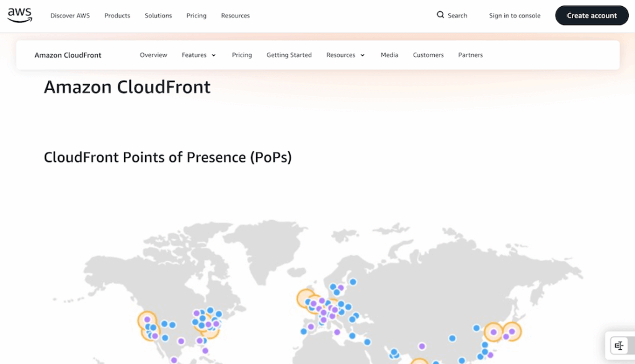
Task: Go to the Customers tab
Action: (x=428, y=55)
